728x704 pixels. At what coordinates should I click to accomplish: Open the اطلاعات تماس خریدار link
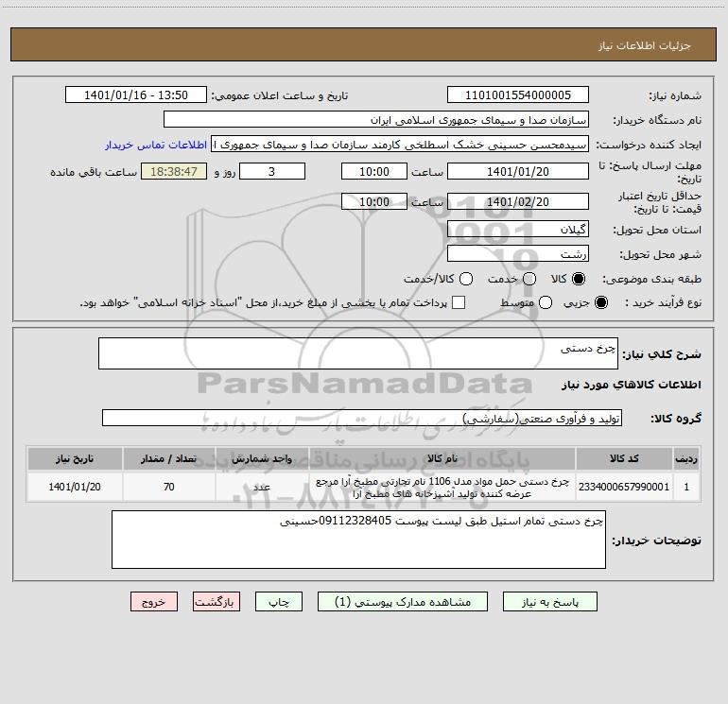click(156, 145)
